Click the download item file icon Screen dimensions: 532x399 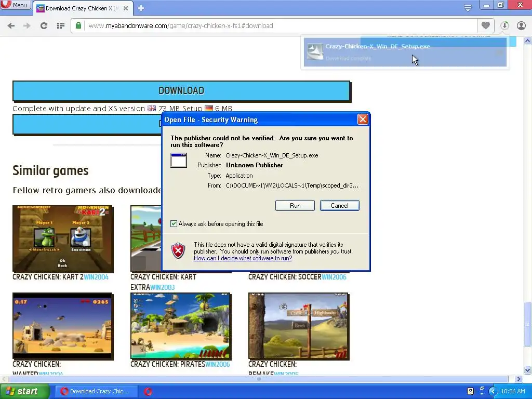(315, 51)
